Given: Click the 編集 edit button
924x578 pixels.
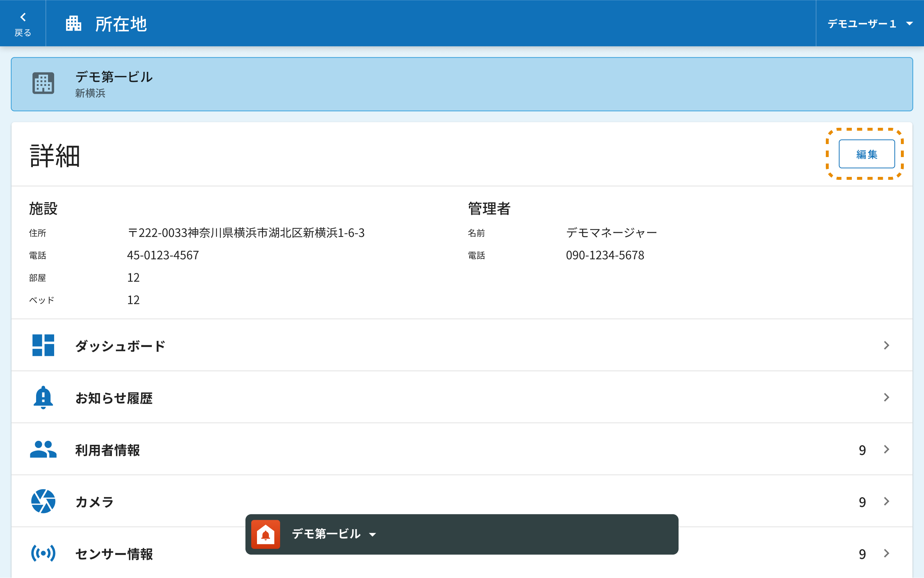Looking at the screenshot, I should point(866,154).
